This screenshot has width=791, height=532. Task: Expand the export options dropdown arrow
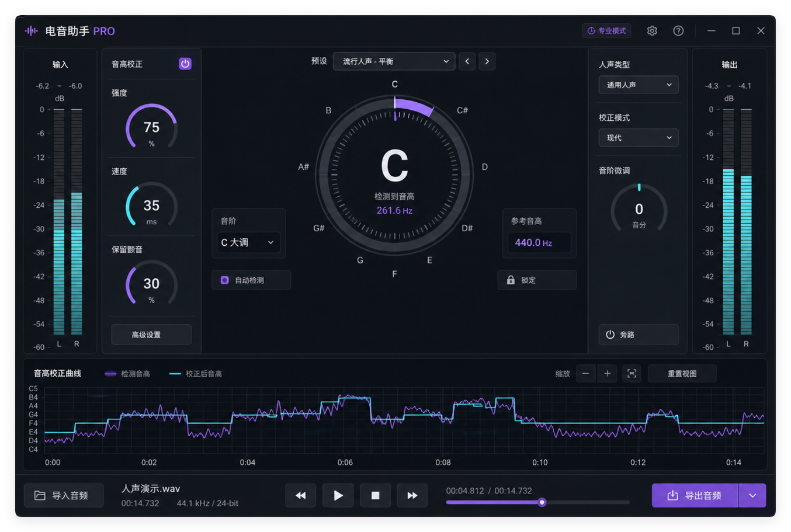click(752, 495)
